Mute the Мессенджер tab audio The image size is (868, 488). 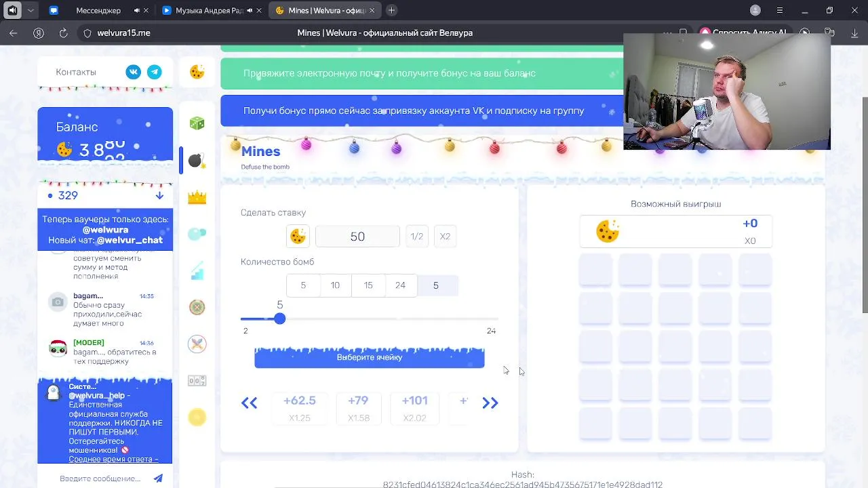point(137,10)
